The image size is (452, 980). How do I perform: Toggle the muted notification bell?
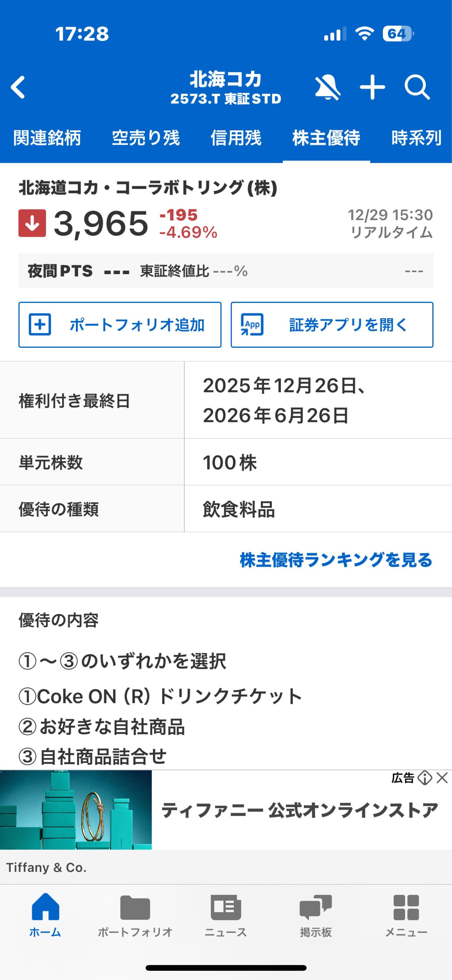point(327,87)
